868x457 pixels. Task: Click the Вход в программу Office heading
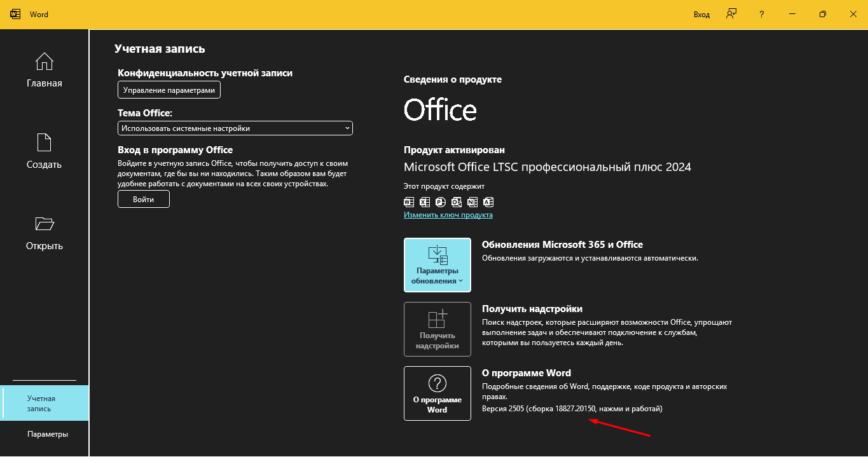point(176,150)
